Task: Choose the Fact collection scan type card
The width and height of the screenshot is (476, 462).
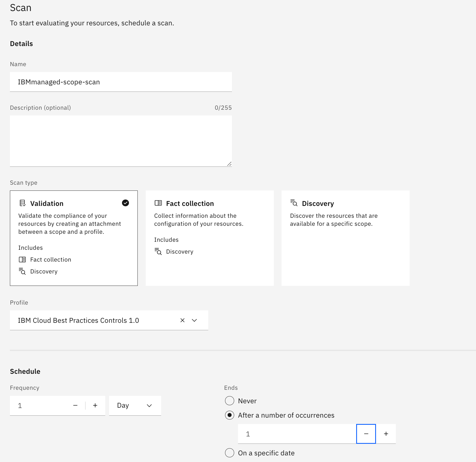Action: (210, 238)
